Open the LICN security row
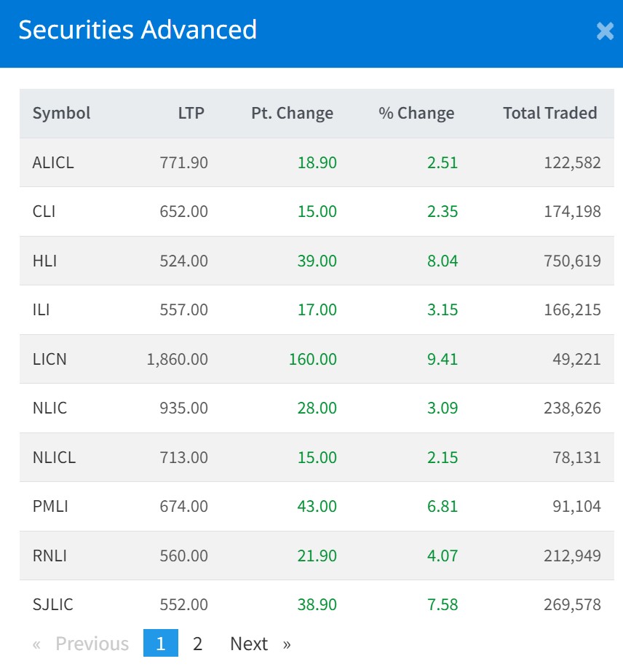Screen dimensions: 623x672 pyautogui.click(x=49, y=359)
